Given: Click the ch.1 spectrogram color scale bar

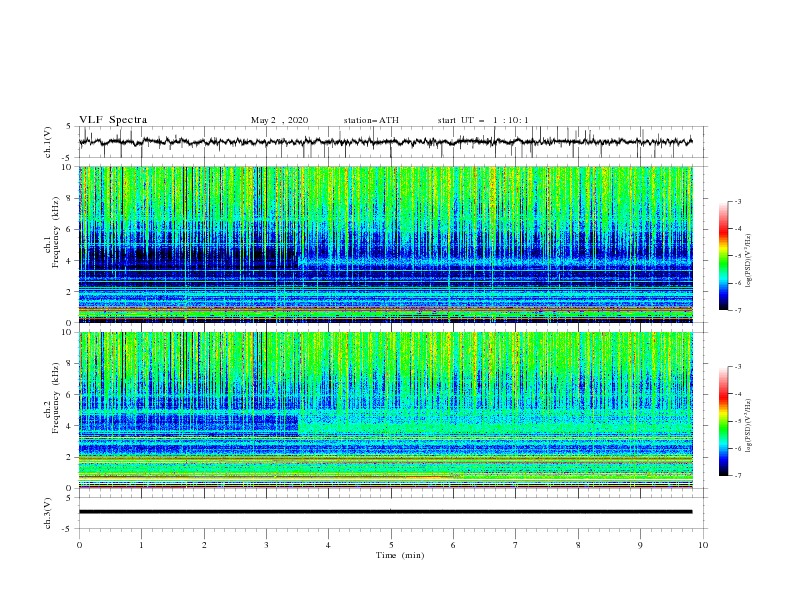Looking at the screenshot, I should 724,256.
